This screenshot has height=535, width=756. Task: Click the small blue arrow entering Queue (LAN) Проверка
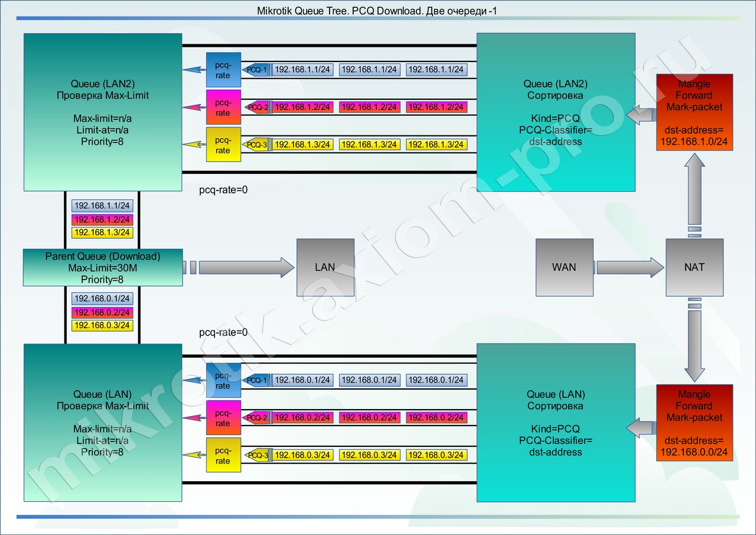click(x=194, y=380)
